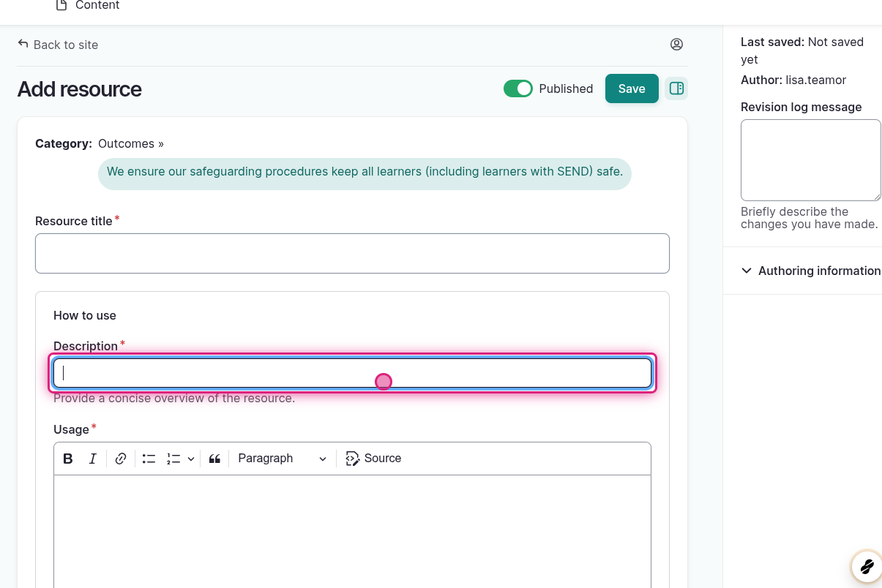Focus the Description input field
882x588 pixels.
[x=352, y=373]
